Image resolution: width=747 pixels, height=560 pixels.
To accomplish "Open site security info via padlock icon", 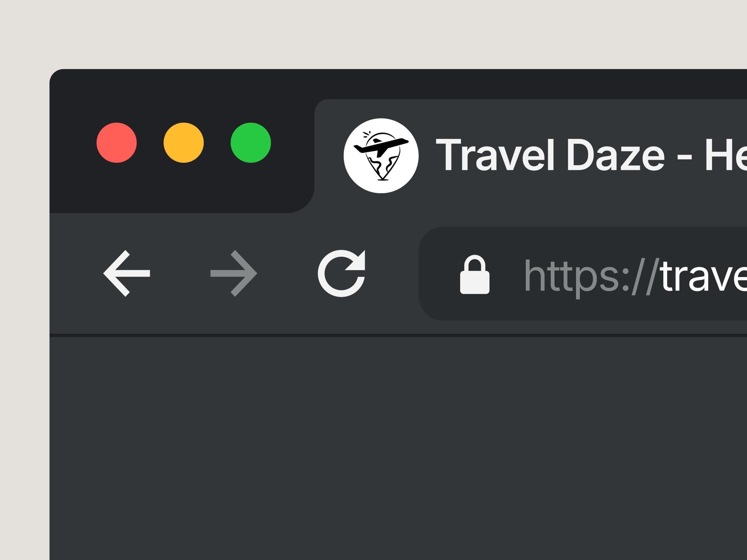I will 474,274.
